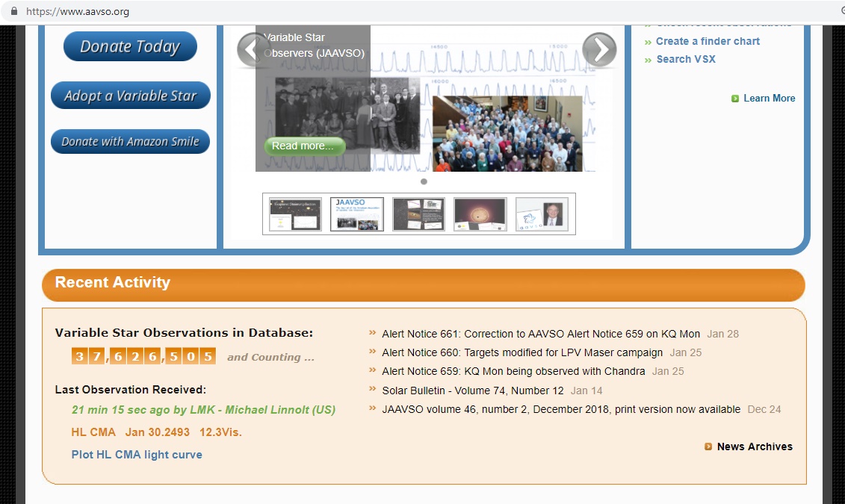The height and width of the screenshot is (504, 845).
Task: Select the thumbnail with the man's portrait
Action: (542, 214)
